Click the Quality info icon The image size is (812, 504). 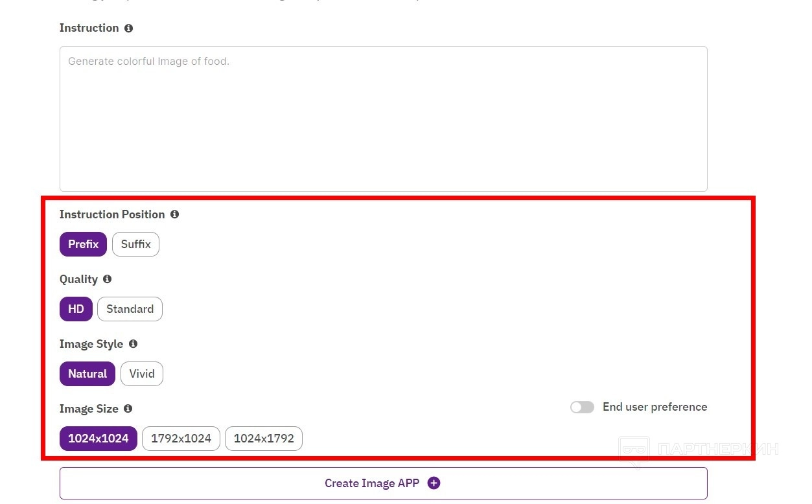(x=107, y=279)
